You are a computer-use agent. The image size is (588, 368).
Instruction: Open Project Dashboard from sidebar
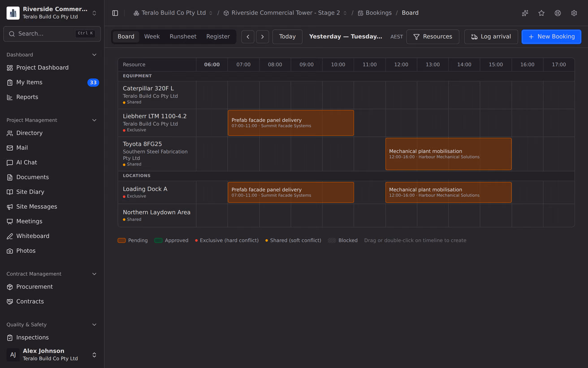(x=52, y=68)
